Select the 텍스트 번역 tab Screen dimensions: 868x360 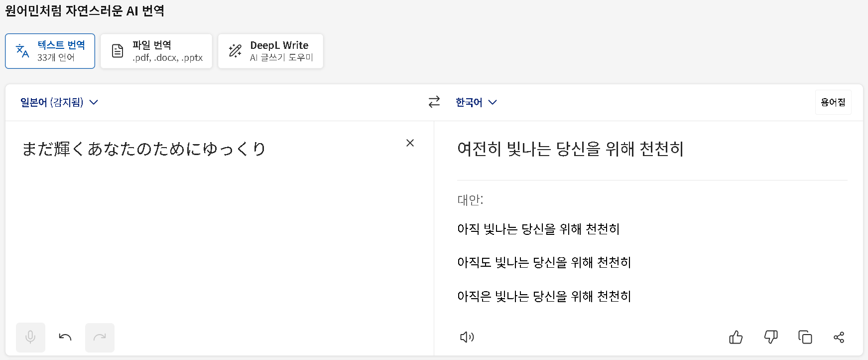point(50,51)
